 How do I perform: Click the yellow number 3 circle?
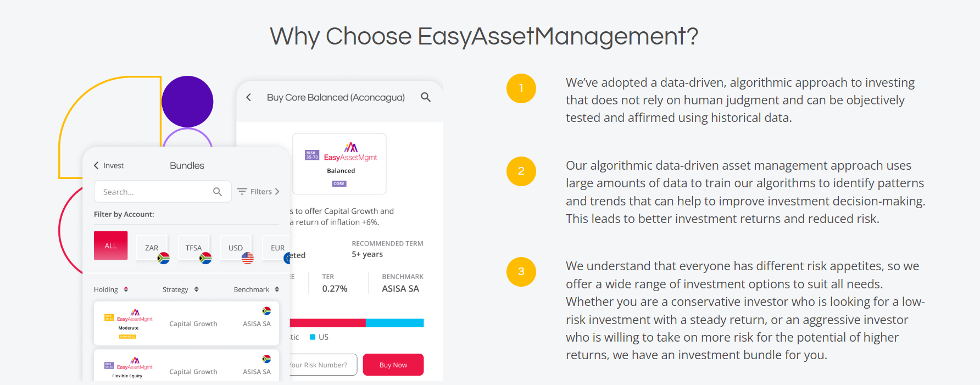point(521,272)
